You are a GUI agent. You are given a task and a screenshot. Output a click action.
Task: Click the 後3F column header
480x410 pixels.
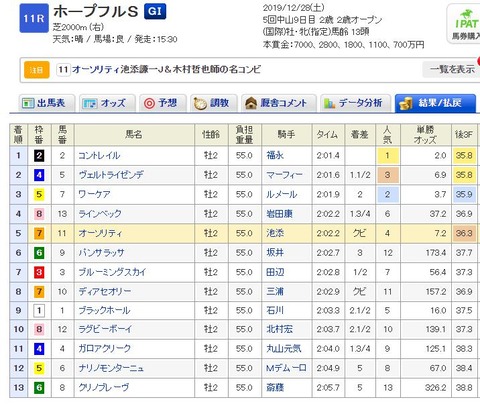click(x=464, y=135)
